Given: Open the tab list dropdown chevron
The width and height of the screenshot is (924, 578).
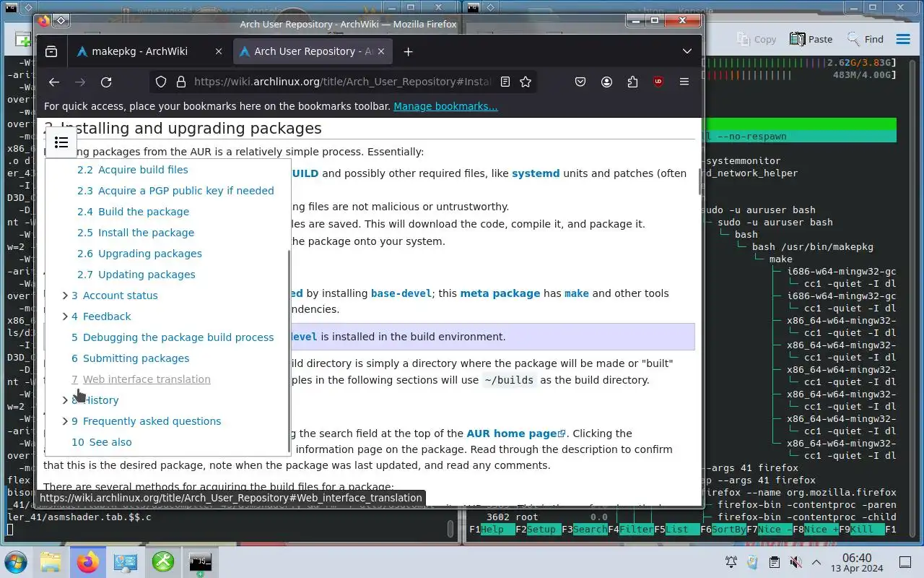Looking at the screenshot, I should (x=687, y=51).
